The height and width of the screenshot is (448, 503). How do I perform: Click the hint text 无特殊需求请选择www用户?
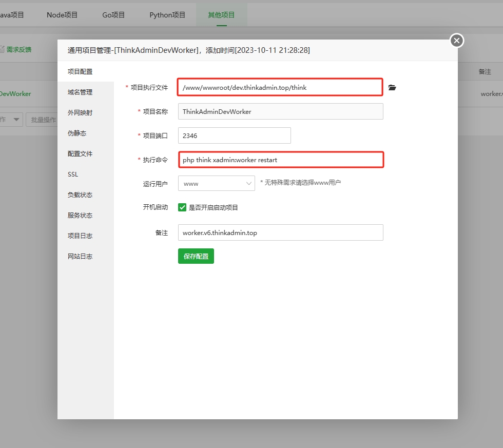(301, 183)
